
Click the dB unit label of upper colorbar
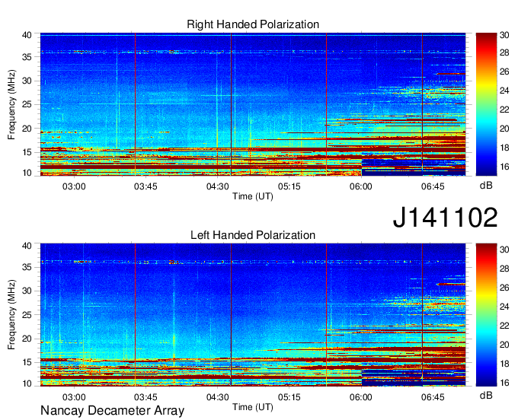(x=486, y=186)
